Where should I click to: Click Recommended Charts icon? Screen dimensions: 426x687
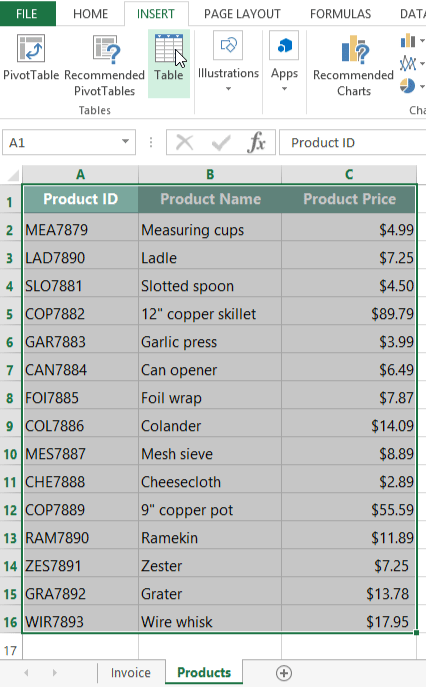point(354,48)
